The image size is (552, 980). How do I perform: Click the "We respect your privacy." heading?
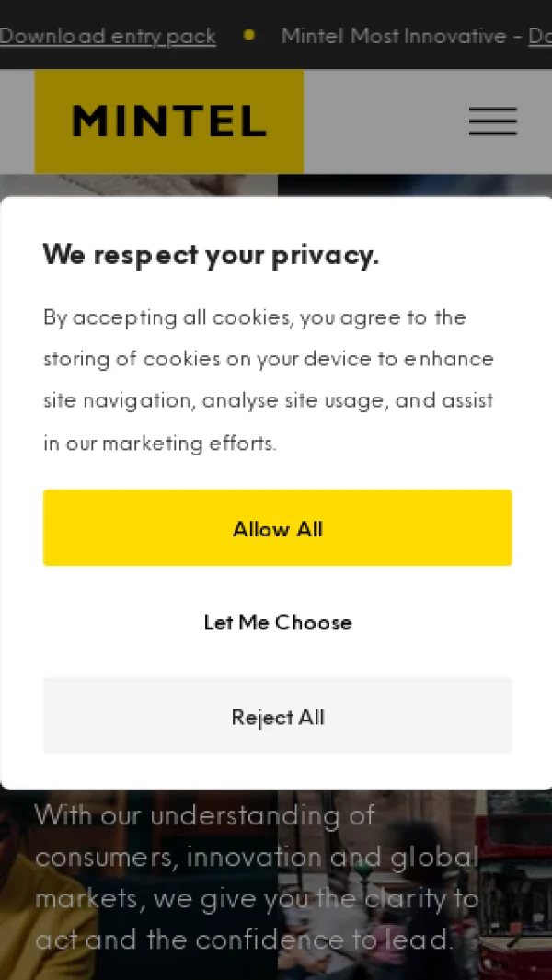(211, 255)
